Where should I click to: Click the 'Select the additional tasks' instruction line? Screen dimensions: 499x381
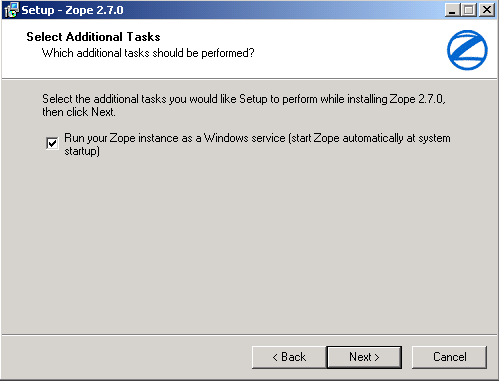click(244, 99)
